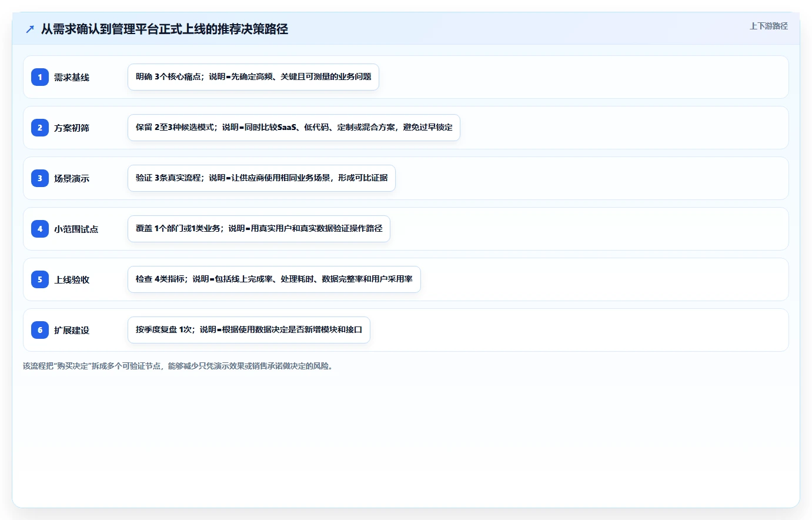Select the 方案初筛 step label
812x520 pixels.
click(72, 128)
